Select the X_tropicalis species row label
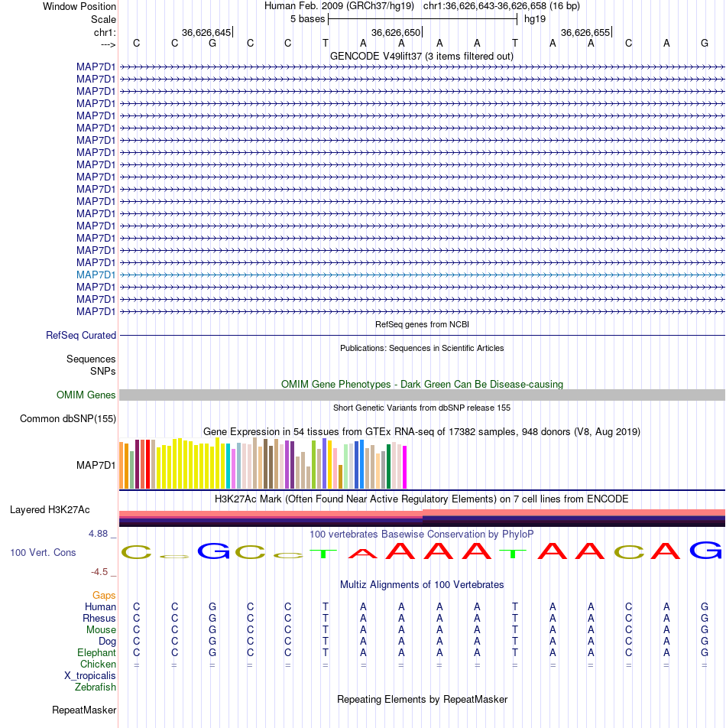 (90, 675)
